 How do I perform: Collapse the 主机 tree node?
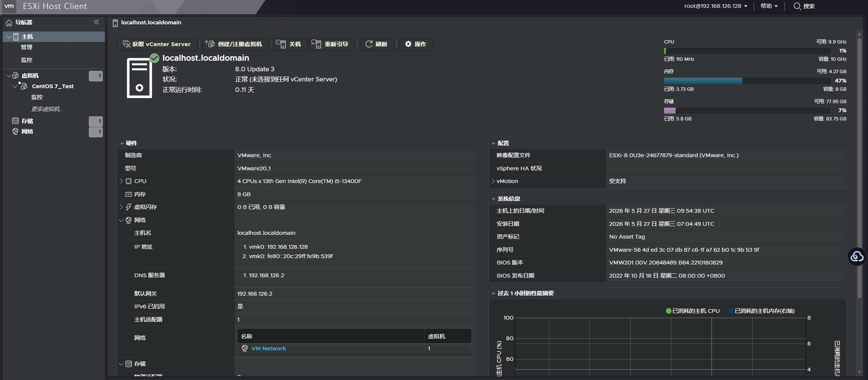[x=9, y=37]
